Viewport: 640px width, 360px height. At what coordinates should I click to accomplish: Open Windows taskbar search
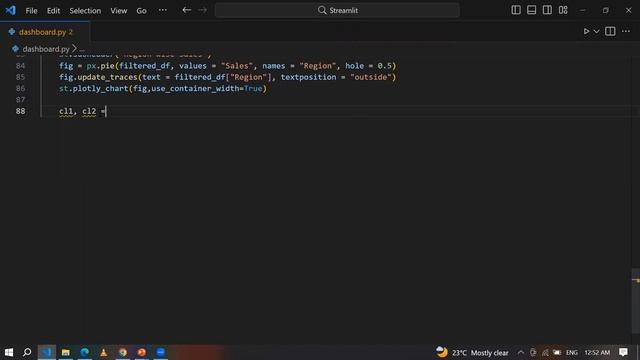tap(27, 352)
